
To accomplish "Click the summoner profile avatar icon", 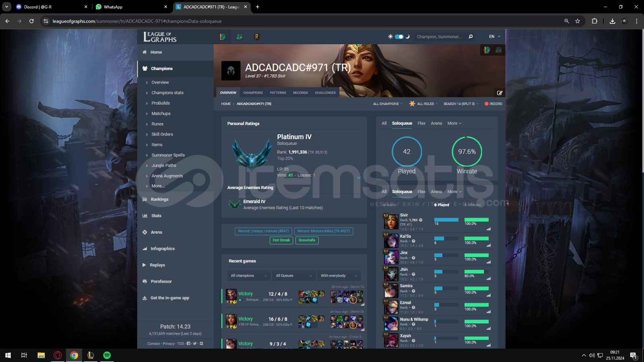I will coord(231,71).
